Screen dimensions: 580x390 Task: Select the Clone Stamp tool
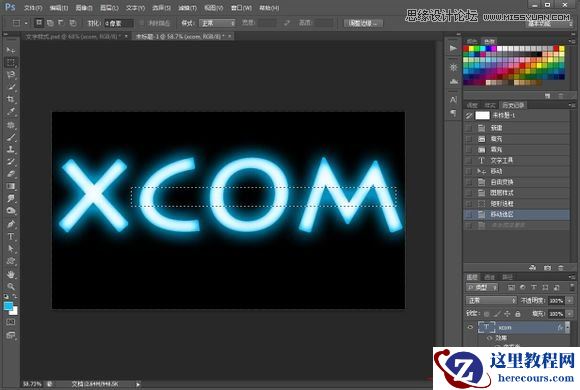(10, 149)
